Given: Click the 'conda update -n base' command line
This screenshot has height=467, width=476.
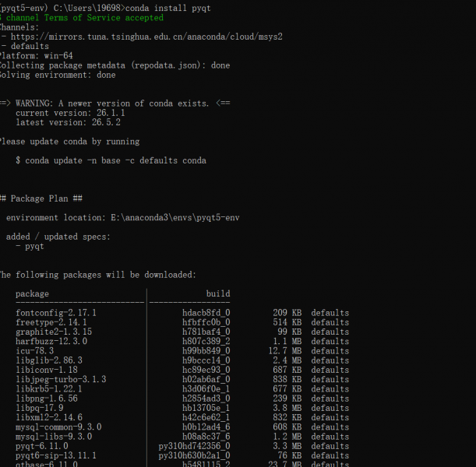Looking at the screenshot, I should coord(111,160).
